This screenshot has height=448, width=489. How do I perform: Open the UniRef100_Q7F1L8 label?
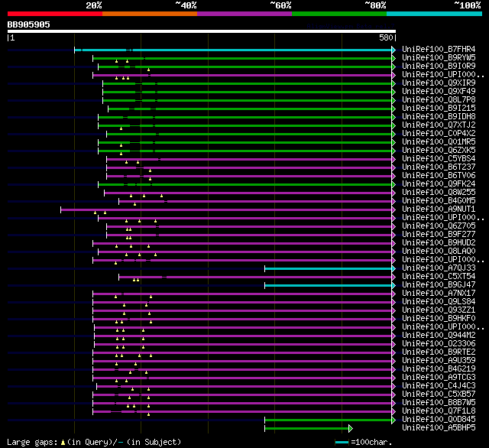439,411
